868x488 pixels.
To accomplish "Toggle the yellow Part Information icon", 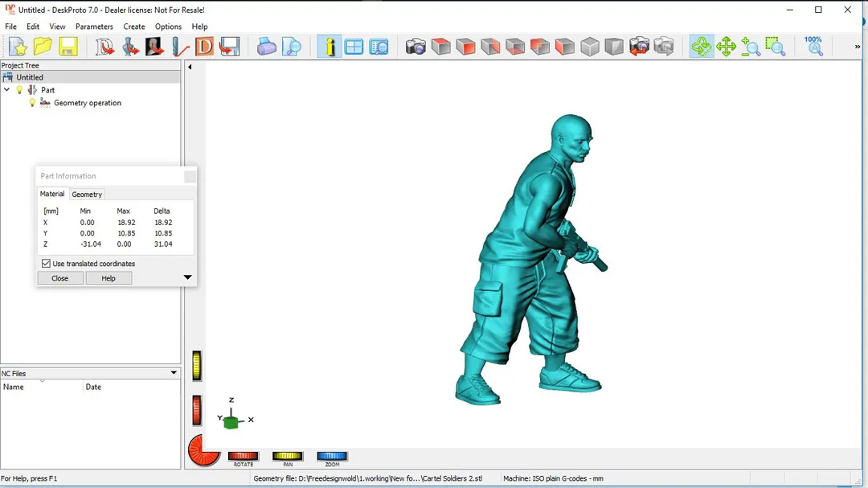I will [x=330, y=47].
